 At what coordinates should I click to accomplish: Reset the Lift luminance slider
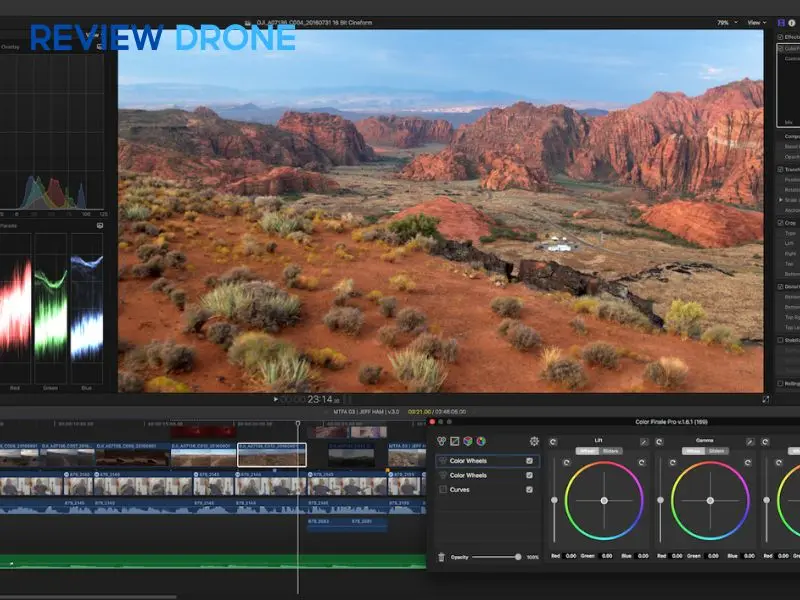pyautogui.click(x=566, y=463)
